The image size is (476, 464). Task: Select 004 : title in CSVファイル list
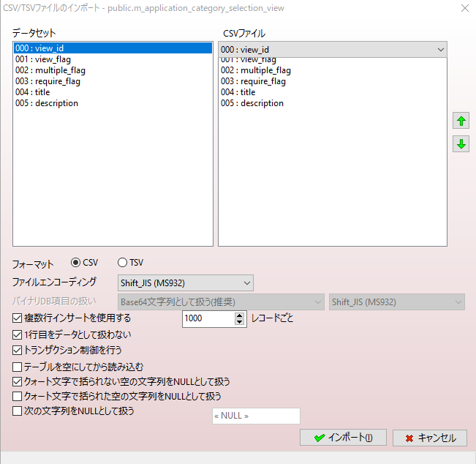tap(238, 92)
